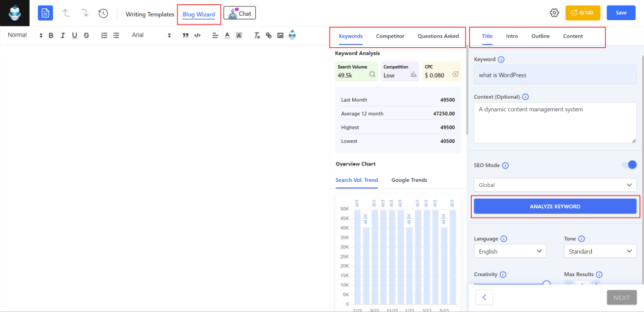Toggle italic formatting
The image size is (644, 312).
63,36
